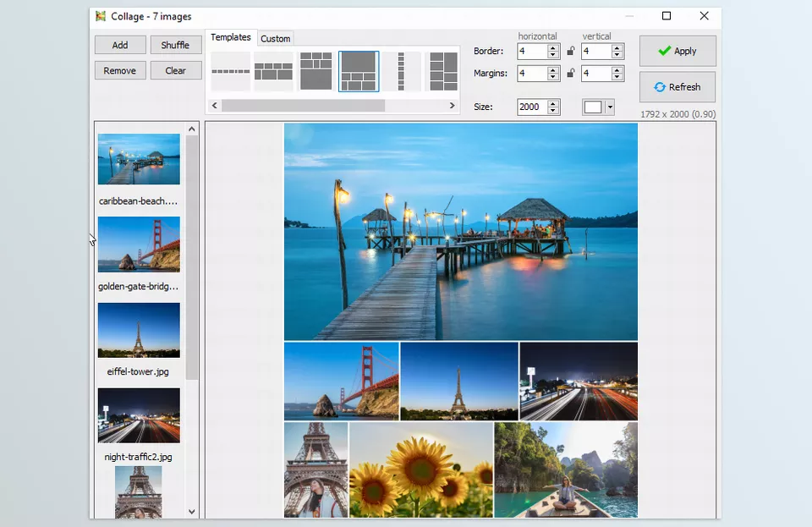
Task: Pick the template with large bottom-left block
Action: click(316, 71)
